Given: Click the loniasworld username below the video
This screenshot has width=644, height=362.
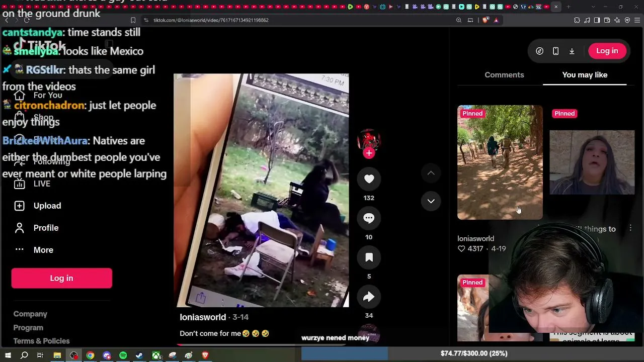Looking at the screenshot, I should 203,317.
